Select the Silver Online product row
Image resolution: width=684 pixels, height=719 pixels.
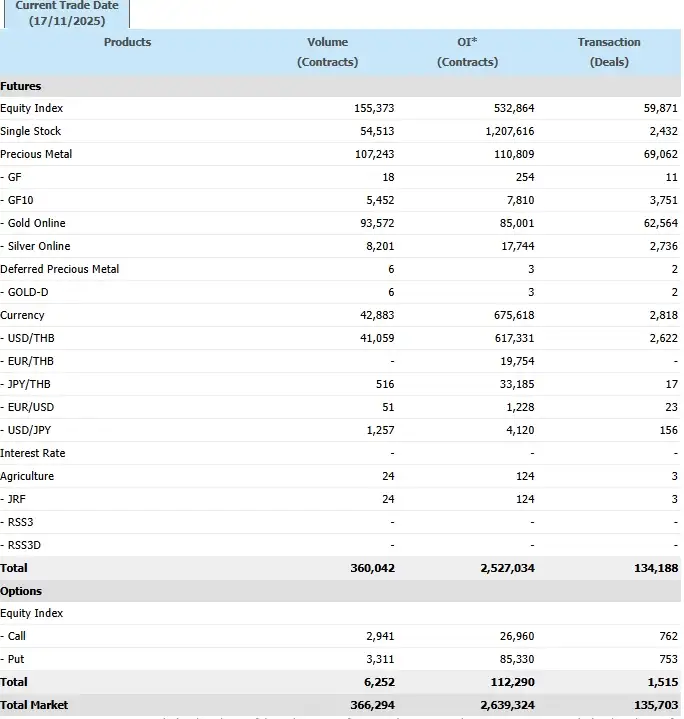coord(38,246)
